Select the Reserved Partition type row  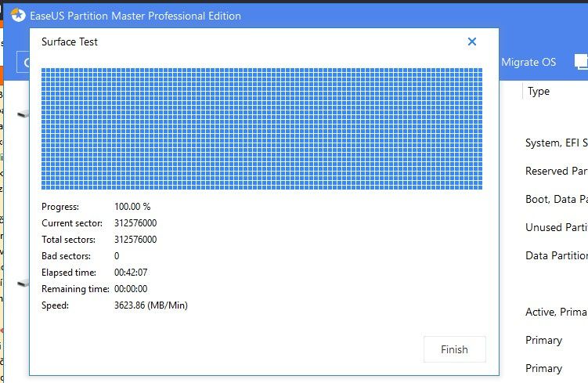tap(557, 171)
